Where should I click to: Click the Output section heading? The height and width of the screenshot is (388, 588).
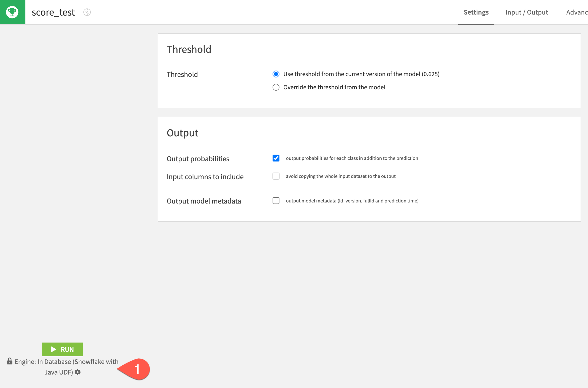click(x=182, y=133)
